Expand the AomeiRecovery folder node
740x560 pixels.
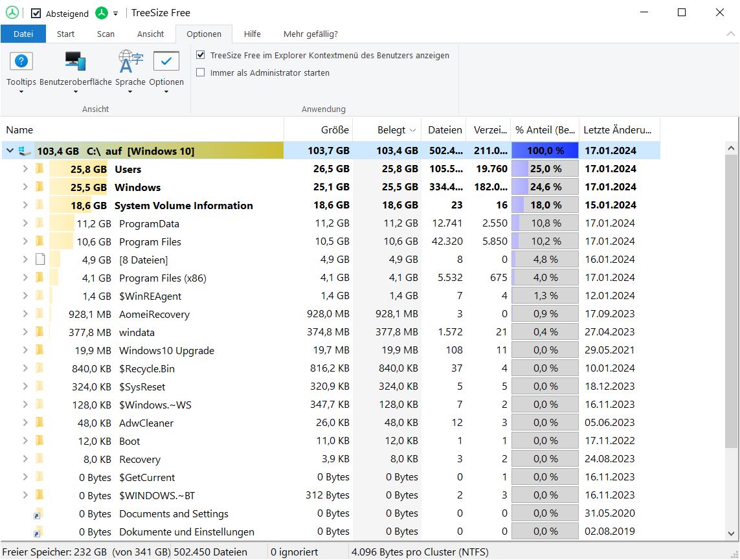tap(25, 314)
